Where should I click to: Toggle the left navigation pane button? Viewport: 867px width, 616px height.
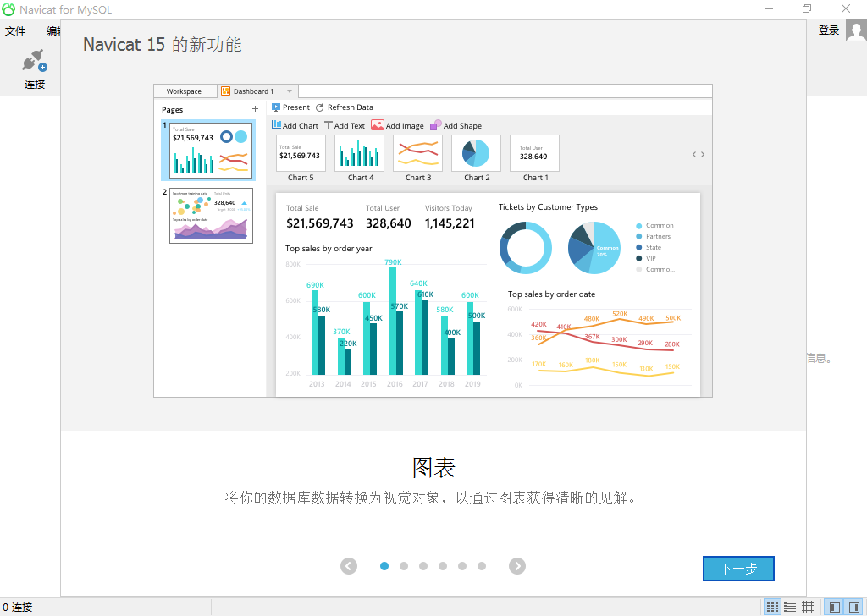coord(835,607)
